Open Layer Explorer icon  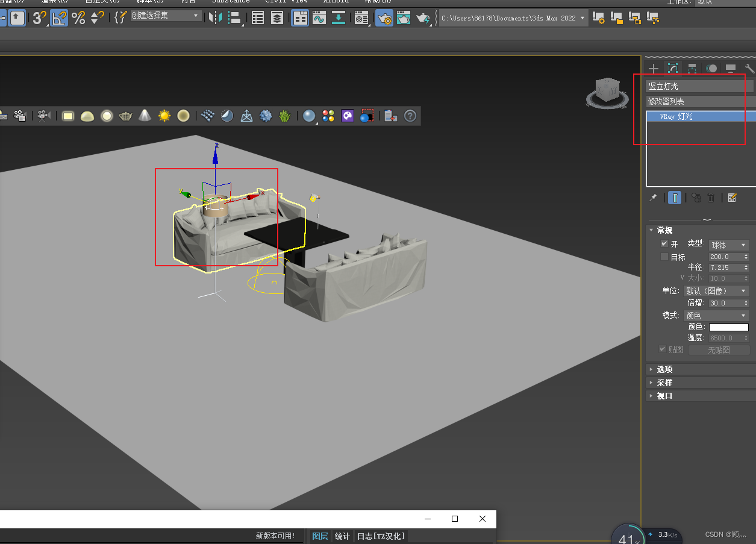pyautogui.click(x=277, y=18)
